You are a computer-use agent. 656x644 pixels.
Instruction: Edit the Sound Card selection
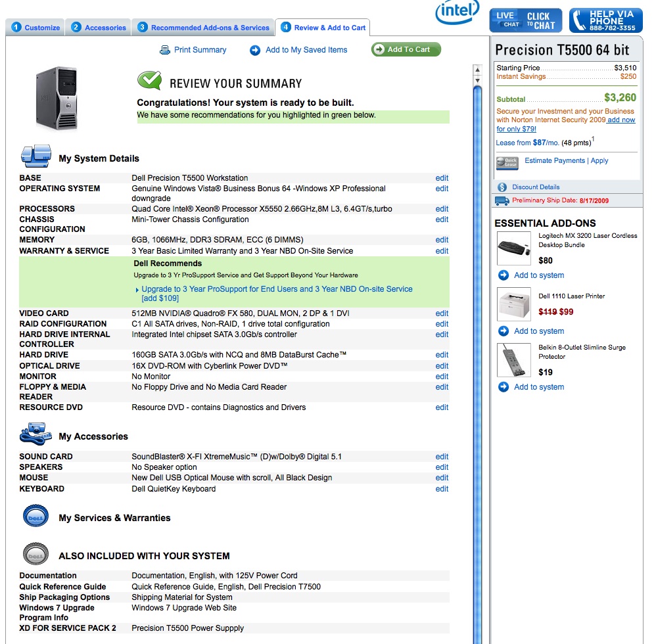(442, 457)
